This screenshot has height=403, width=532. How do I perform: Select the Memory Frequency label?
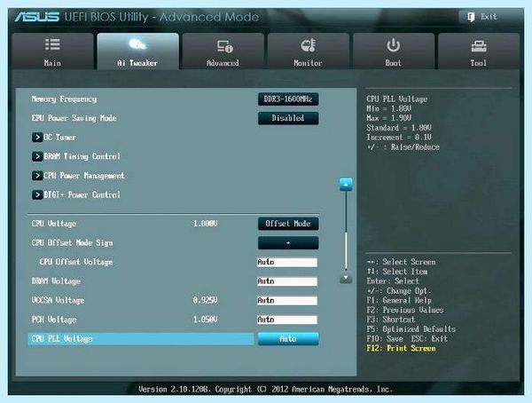[x=64, y=99]
